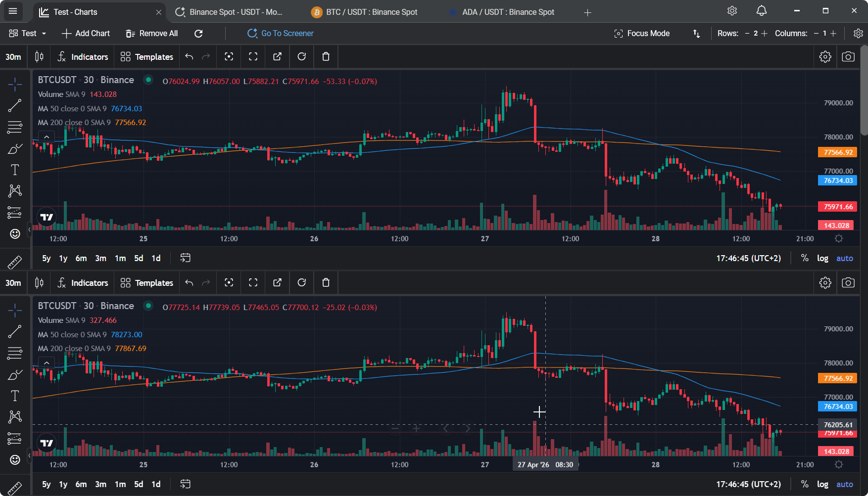Open top chart in popup window
The image size is (868, 496).
(x=277, y=57)
